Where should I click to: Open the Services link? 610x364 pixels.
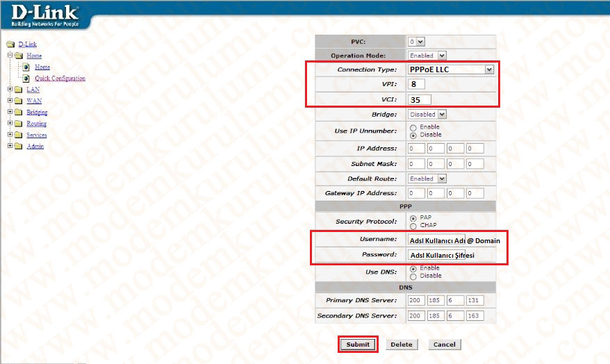[x=37, y=135]
